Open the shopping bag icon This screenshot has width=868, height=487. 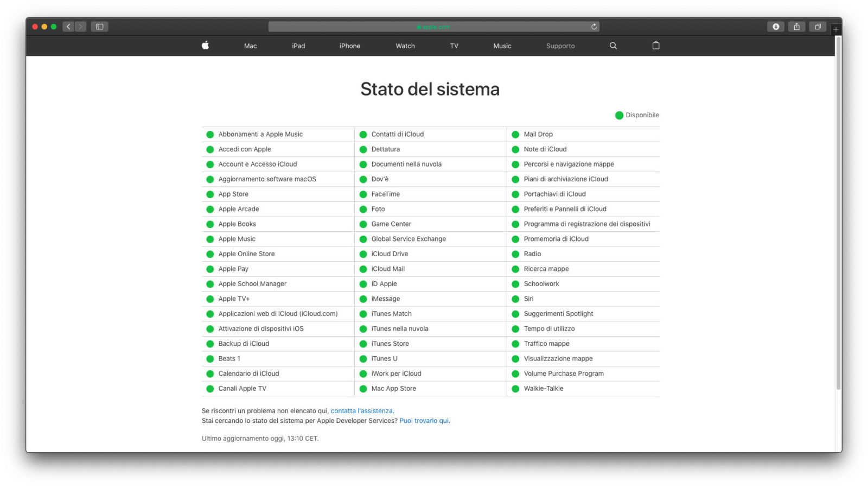[x=656, y=46]
